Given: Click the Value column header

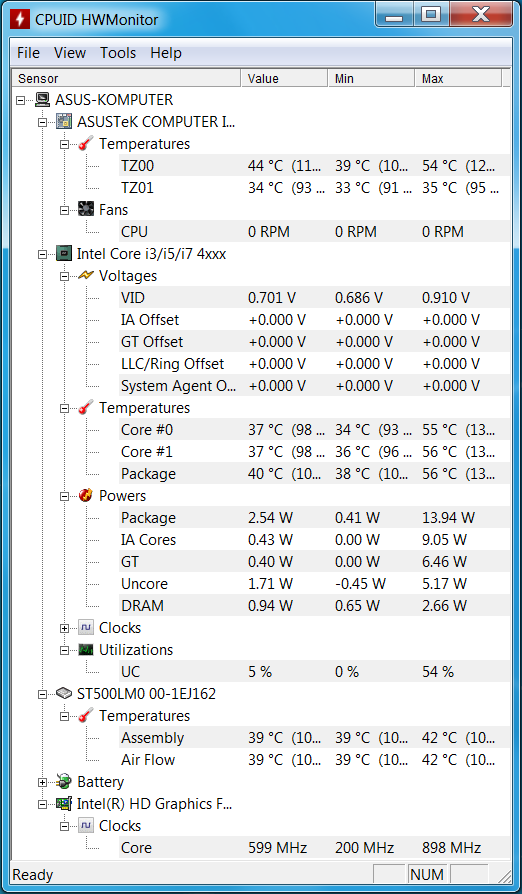Looking at the screenshot, I should tap(284, 79).
